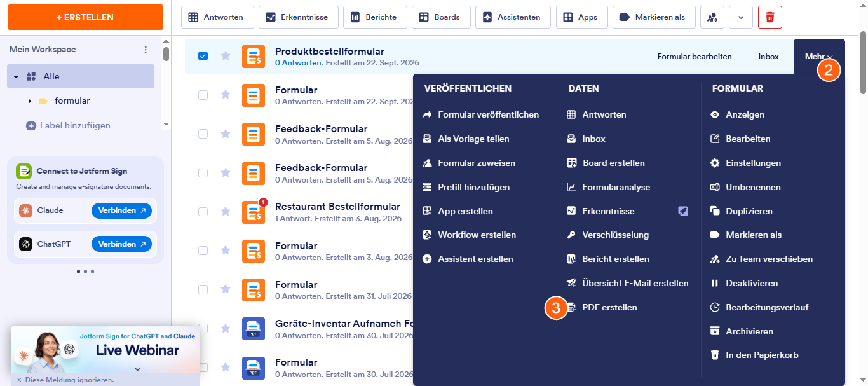
Task: Collapse the Alle folder tree
Action: [x=16, y=76]
